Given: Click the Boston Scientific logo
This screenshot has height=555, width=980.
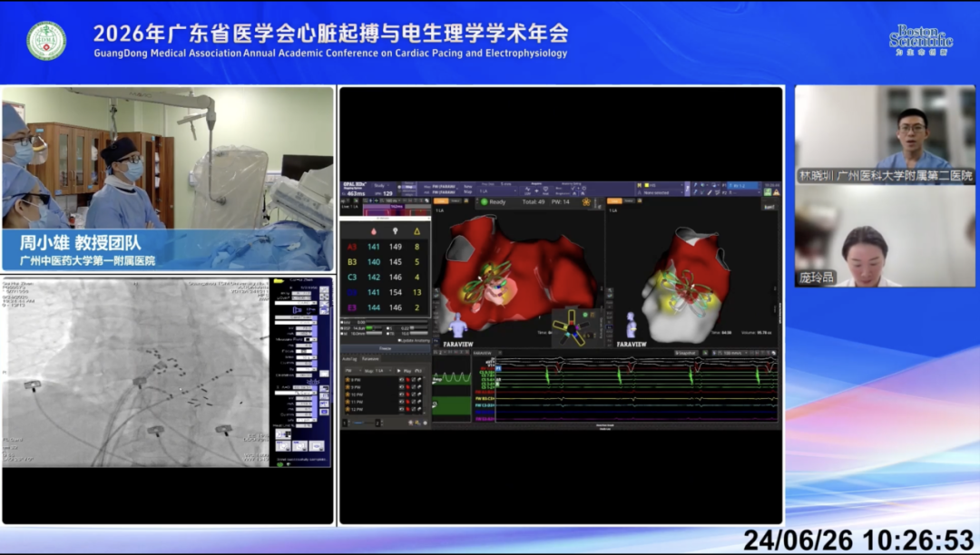Looking at the screenshot, I should tap(921, 40).
